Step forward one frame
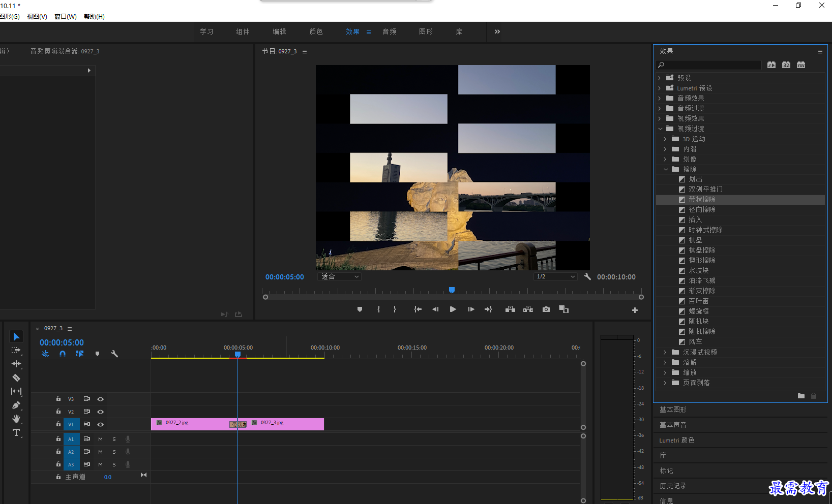832x504 pixels. [471, 309]
